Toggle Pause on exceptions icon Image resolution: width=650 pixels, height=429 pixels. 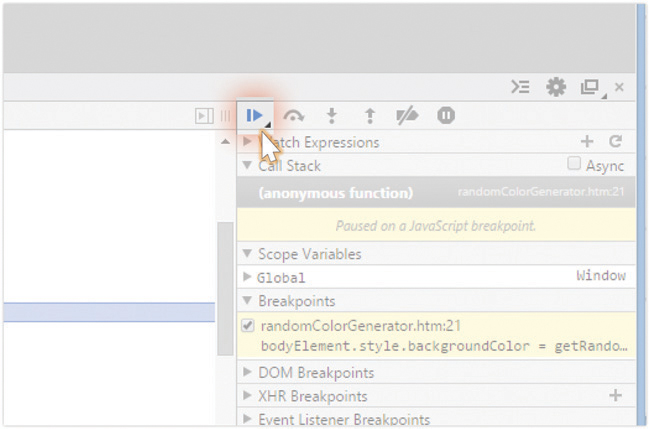click(x=446, y=116)
